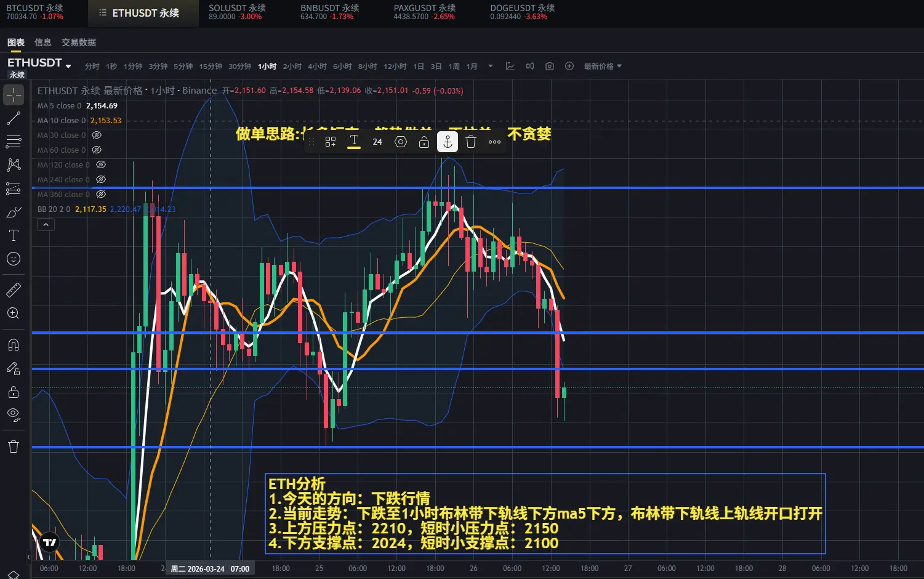Show the MA 60 indicator
The height and width of the screenshot is (579, 924).
[97, 150]
